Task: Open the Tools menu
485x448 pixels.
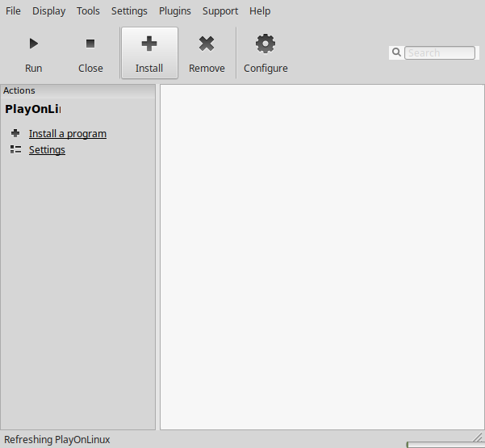Action: pyautogui.click(x=88, y=10)
